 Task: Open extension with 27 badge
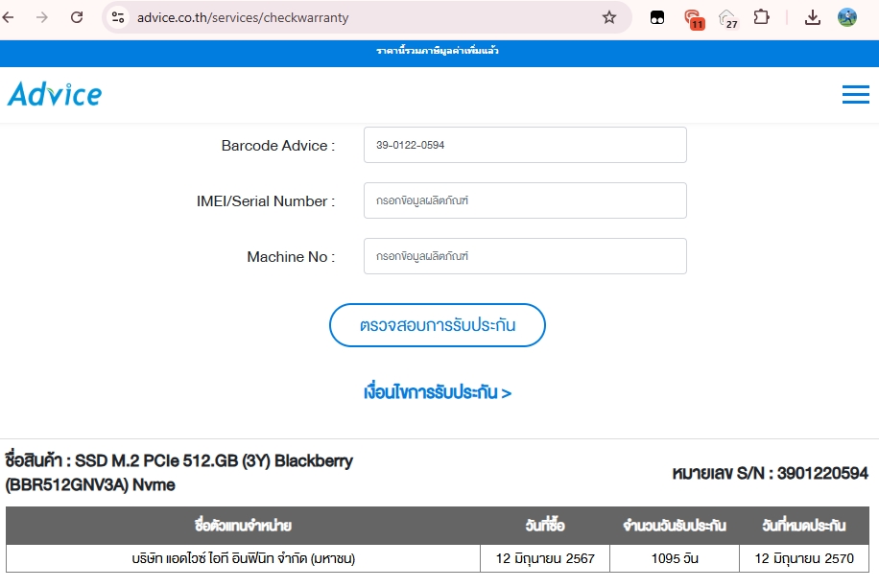728,19
